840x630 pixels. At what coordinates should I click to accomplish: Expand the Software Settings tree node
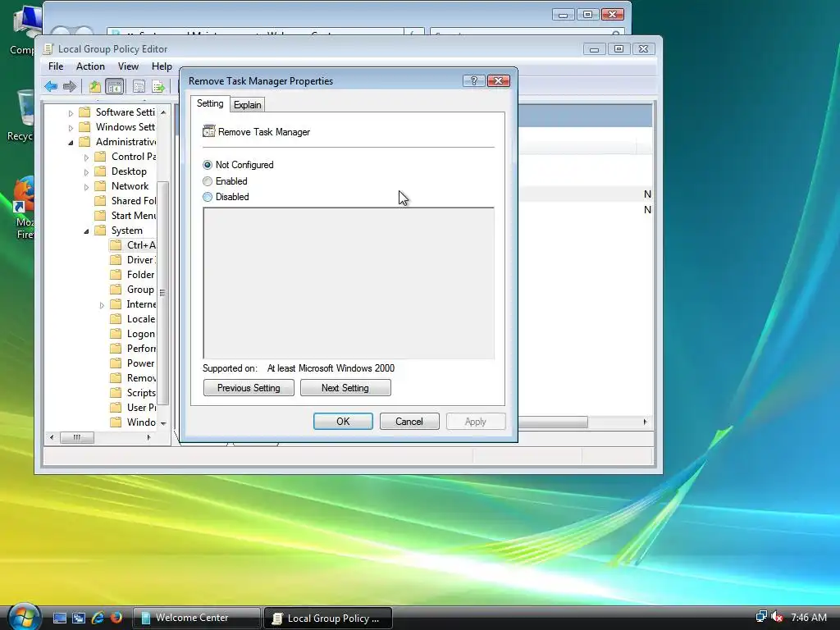pos(71,113)
